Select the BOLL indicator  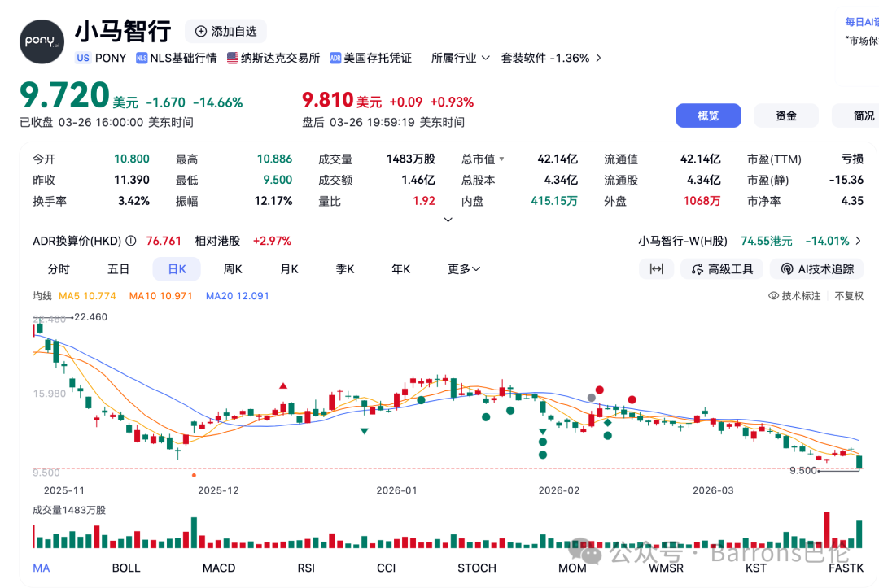click(x=126, y=568)
